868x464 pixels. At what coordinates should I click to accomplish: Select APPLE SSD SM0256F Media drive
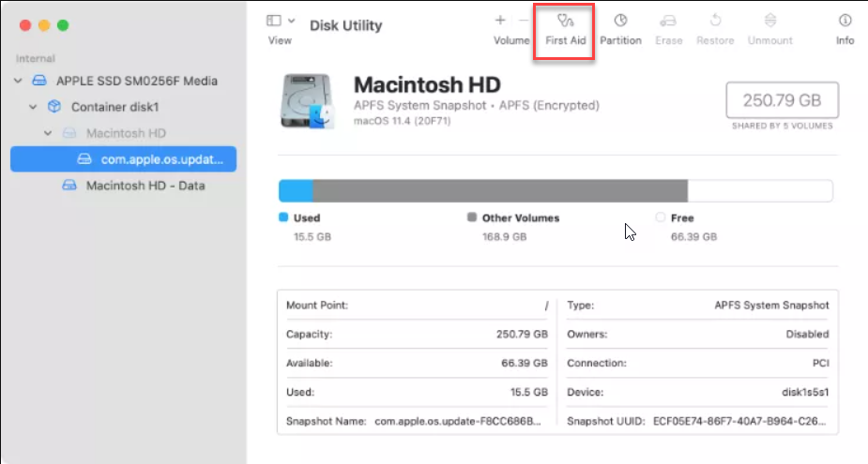[x=137, y=81]
